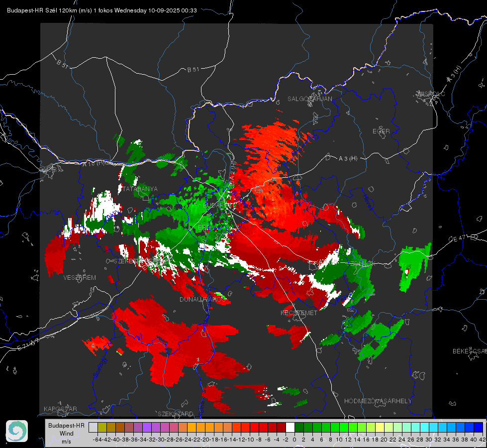Click the SZEKSZÁRD city label

click(x=176, y=414)
